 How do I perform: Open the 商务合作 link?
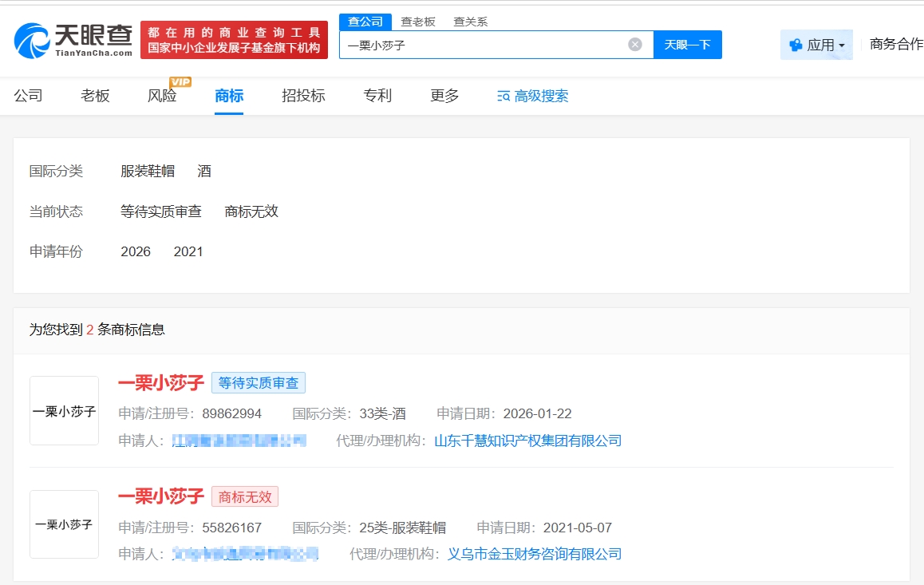(x=896, y=44)
